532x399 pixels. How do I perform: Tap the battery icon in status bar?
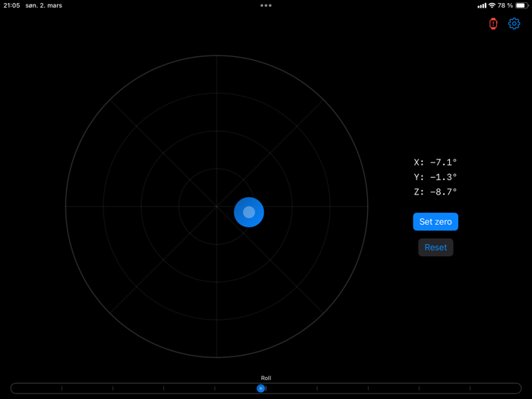pos(522,5)
